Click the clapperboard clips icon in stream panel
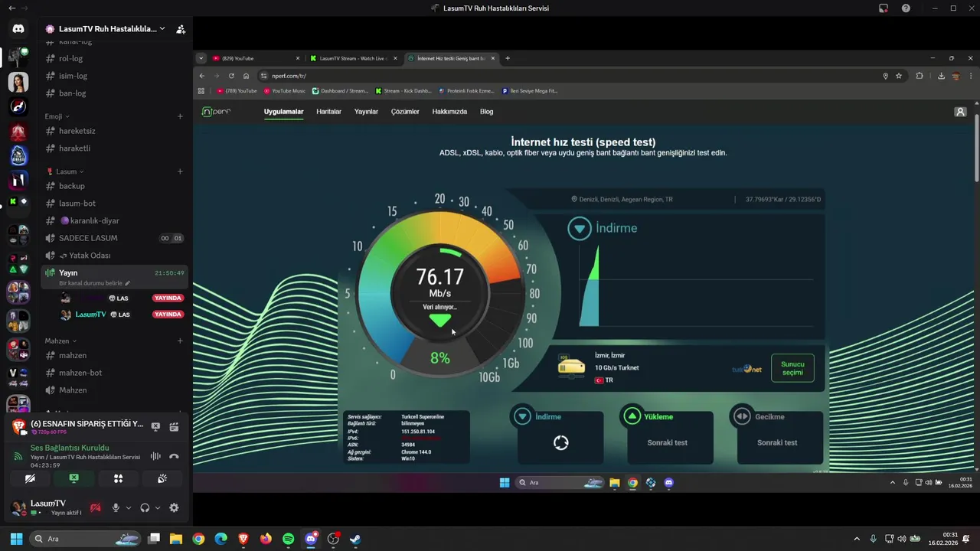Screen dimensions: 980x551 tap(174, 426)
